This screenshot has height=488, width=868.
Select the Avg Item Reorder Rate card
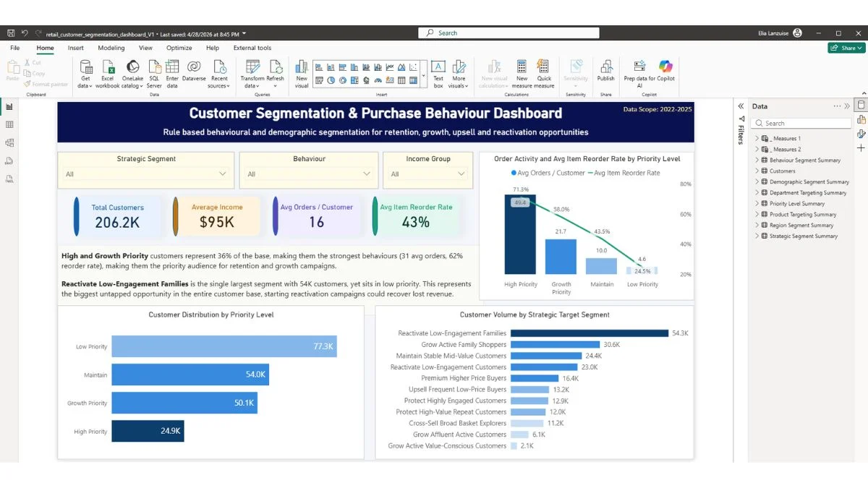[x=416, y=215]
